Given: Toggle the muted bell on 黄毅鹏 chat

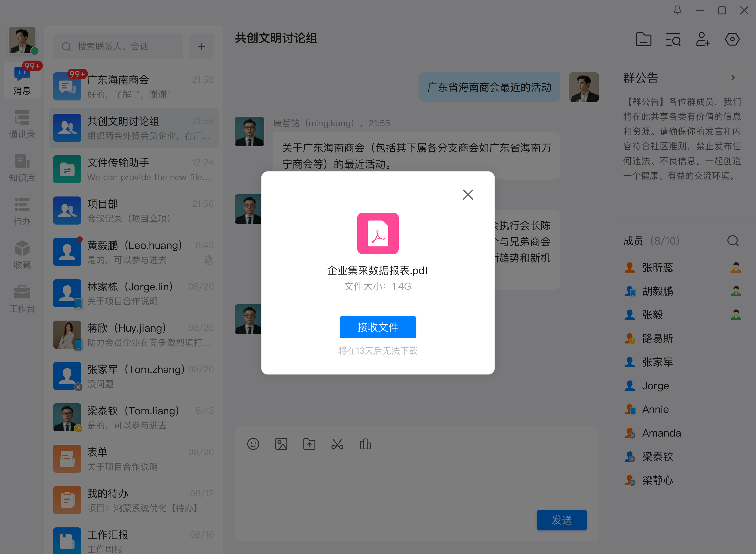Looking at the screenshot, I should tap(208, 260).
